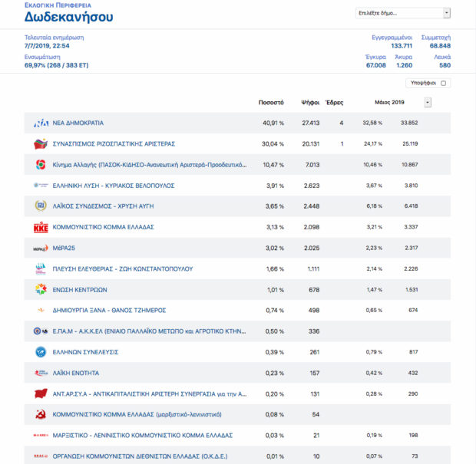The image size is (476, 464).
Task: Open ΚΟΜΜΟΥΝΙΣΤΙΚΟ ΚΟΜΜΑ ΕΛΛΑΔΑΣ link in KKE row
Action: pos(103,227)
